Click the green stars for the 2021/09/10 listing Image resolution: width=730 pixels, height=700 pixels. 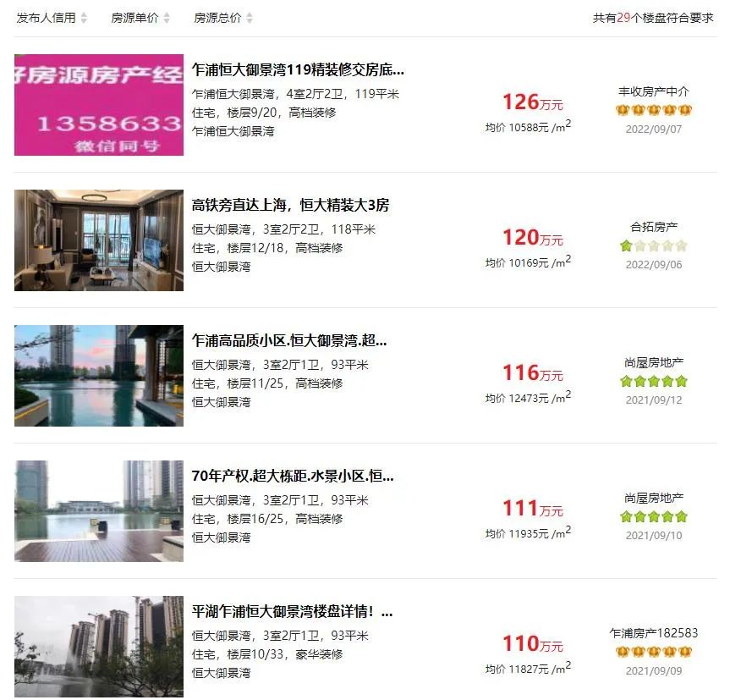point(654,516)
